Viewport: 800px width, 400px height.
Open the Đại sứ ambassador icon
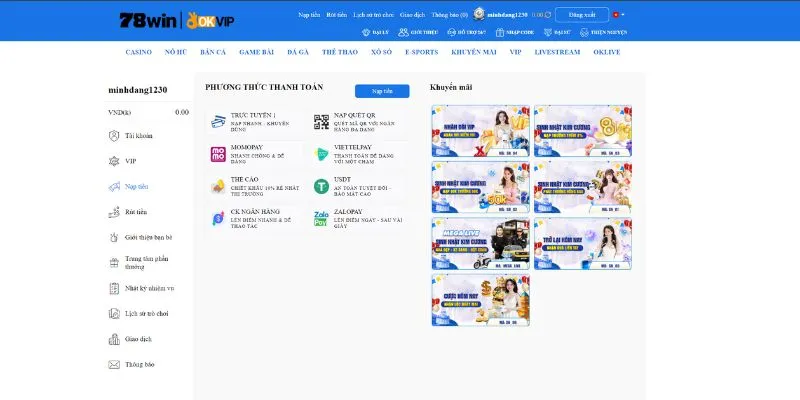coord(548,32)
